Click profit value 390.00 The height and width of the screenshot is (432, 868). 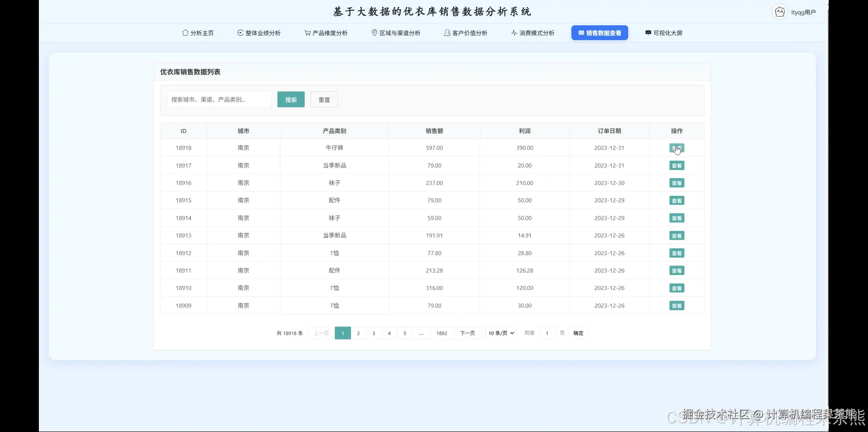(524, 148)
